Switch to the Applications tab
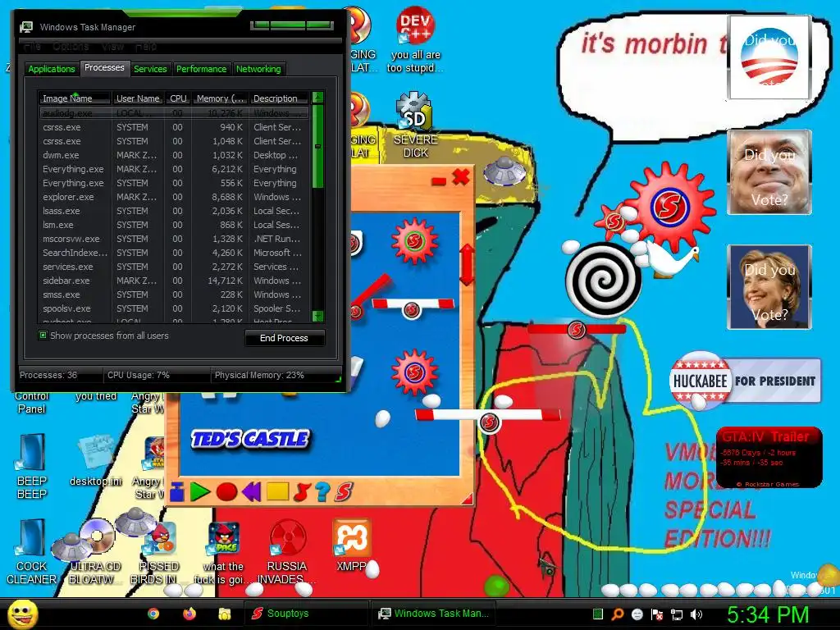The width and height of the screenshot is (840, 630). point(52,69)
